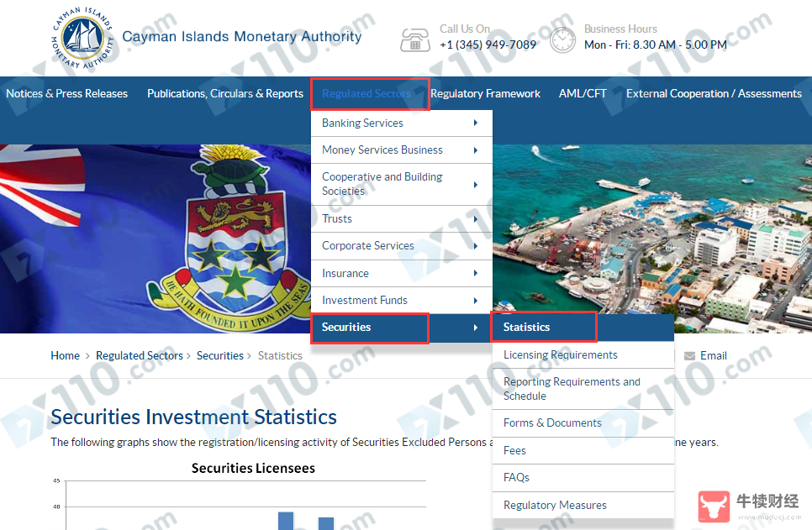Select Investment Funds entry
Screen dimensions: 812x530
pos(401,300)
